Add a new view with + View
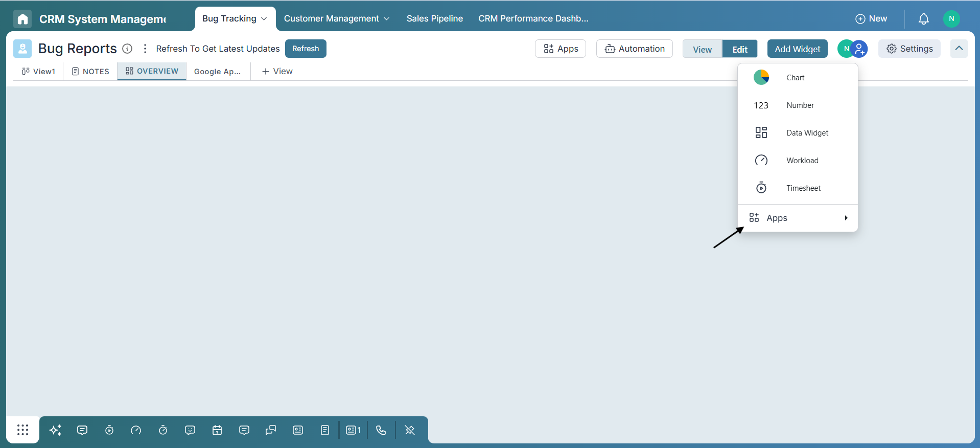The image size is (980, 448). (x=277, y=72)
